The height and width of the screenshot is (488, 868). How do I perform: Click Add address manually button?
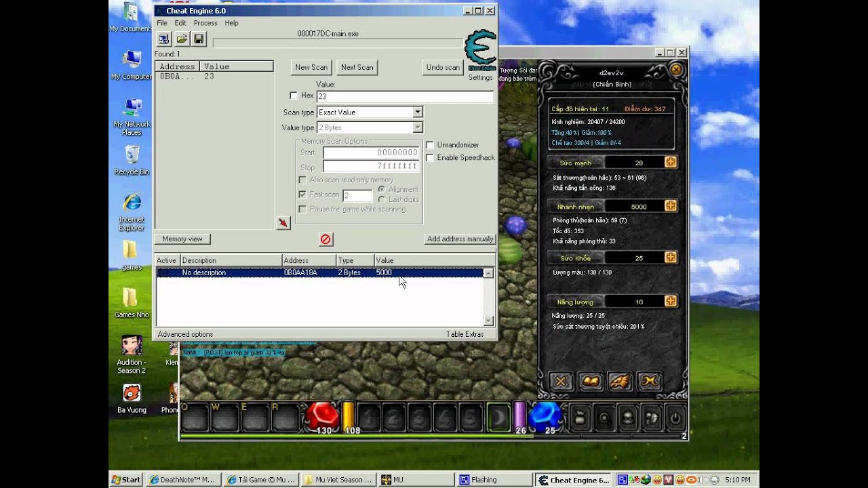click(460, 239)
